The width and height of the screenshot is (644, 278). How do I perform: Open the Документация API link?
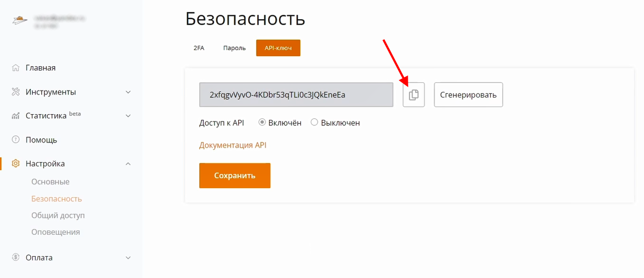[x=233, y=145]
